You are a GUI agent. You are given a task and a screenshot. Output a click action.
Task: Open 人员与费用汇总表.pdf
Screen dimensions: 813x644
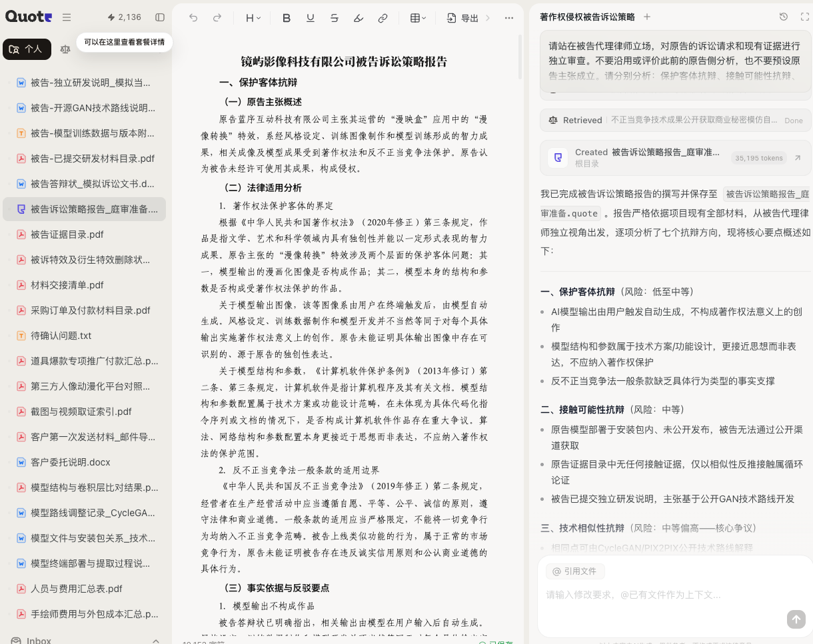[84, 589]
